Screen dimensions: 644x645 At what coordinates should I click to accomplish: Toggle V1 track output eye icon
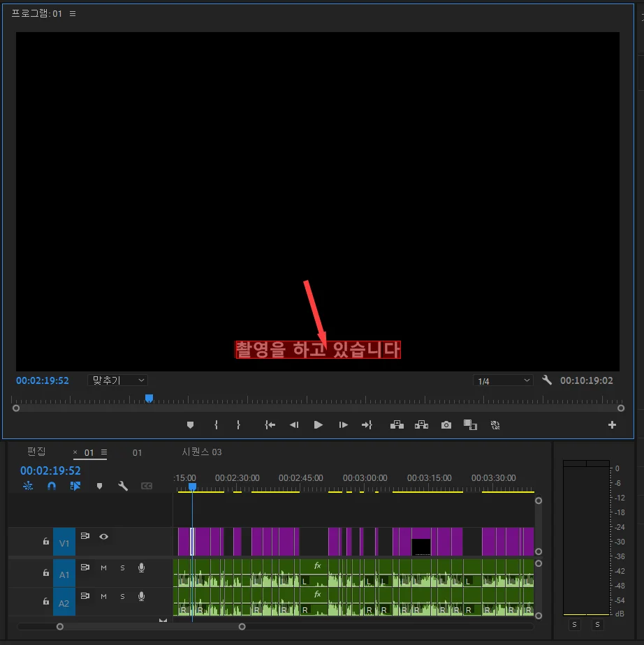click(x=103, y=536)
